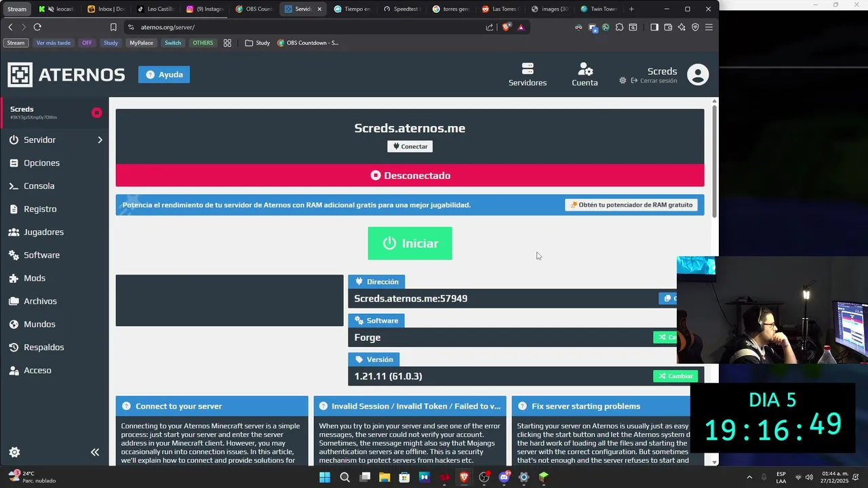Click Brave Rewards triangle icon
The image size is (868, 488).
pos(521,27)
